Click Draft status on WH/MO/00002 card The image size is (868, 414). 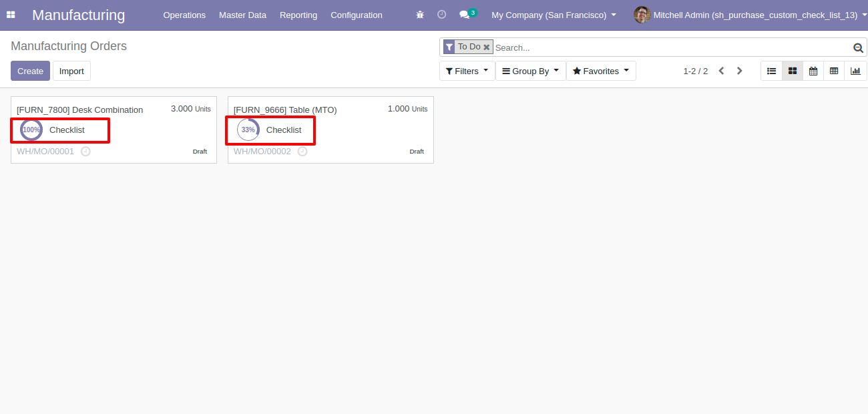(417, 152)
